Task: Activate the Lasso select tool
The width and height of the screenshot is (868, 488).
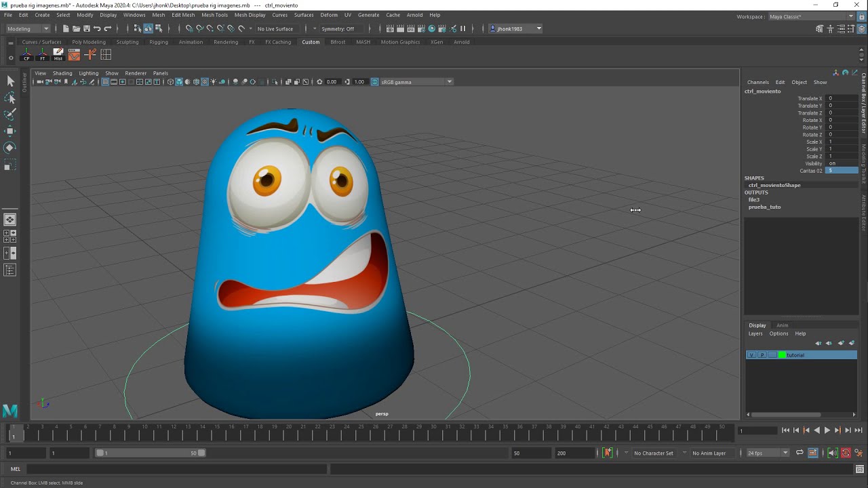Action: point(10,98)
